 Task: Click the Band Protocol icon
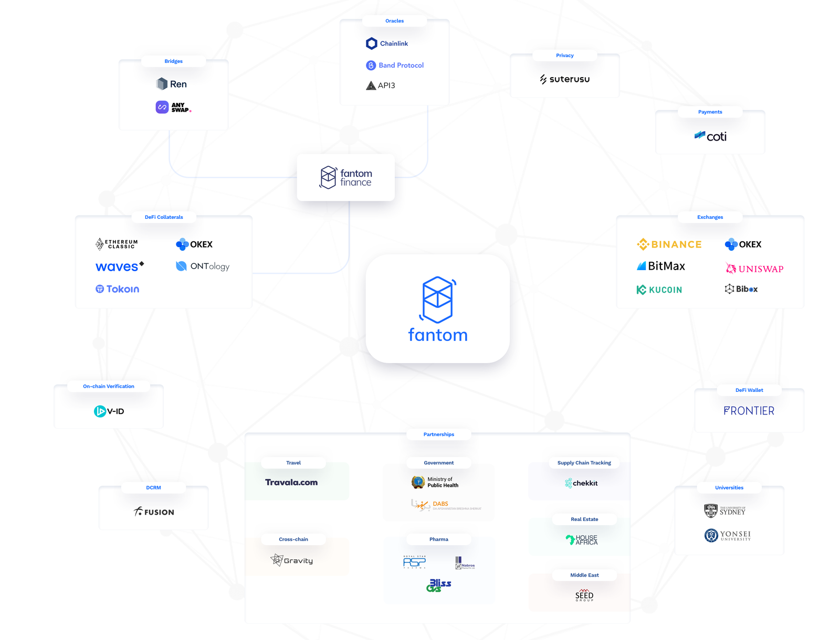pyautogui.click(x=372, y=65)
